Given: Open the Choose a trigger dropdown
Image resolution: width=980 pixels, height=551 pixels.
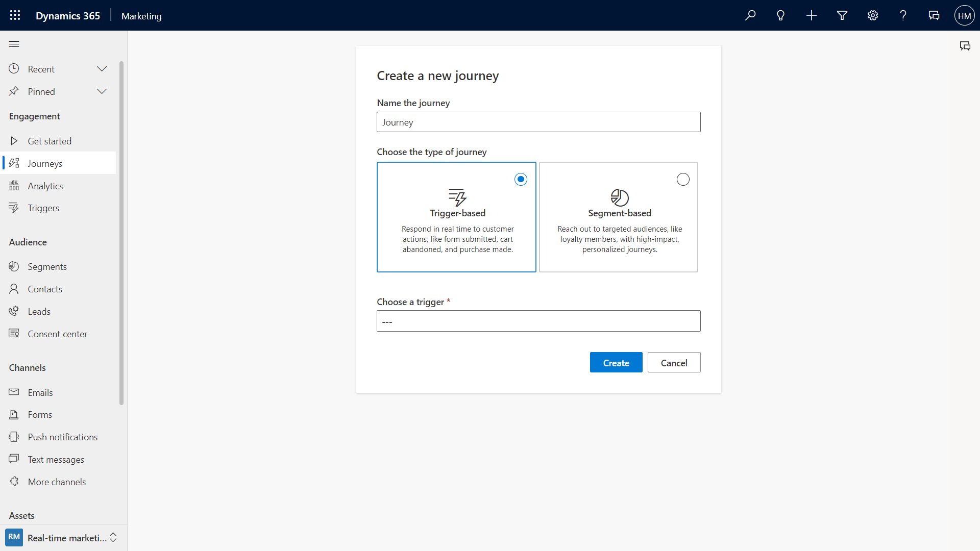Looking at the screenshot, I should coord(538,321).
